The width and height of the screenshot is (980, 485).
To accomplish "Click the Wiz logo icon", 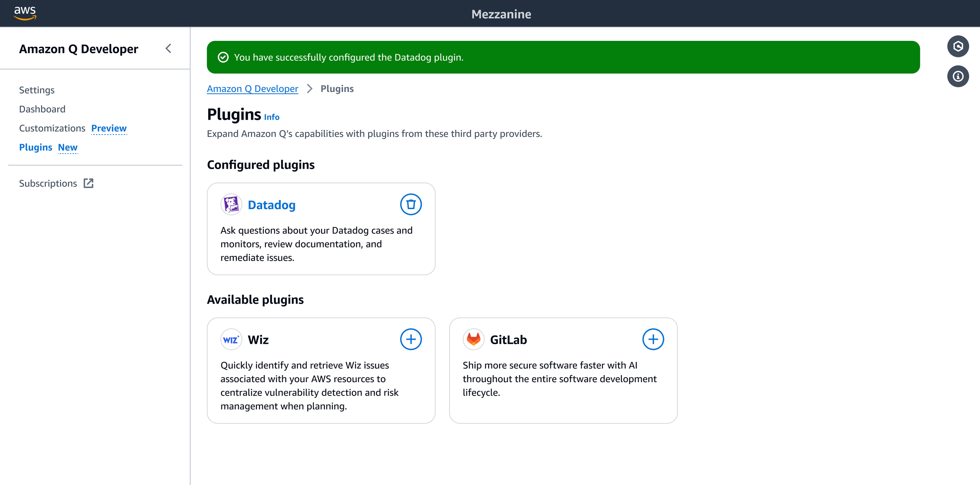I will click(231, 339).
